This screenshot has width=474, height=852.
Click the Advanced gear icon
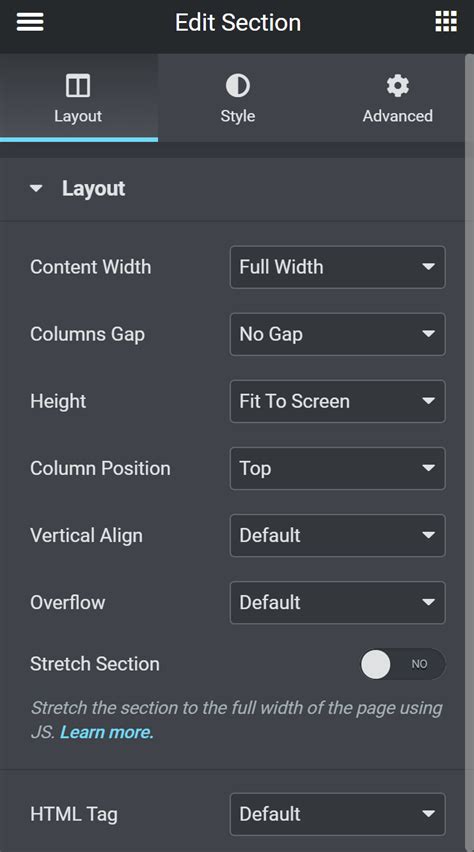397,86
